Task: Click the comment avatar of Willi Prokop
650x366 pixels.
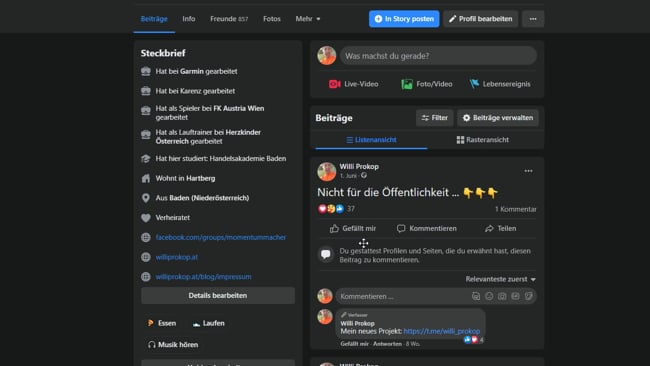Action: 325,317
